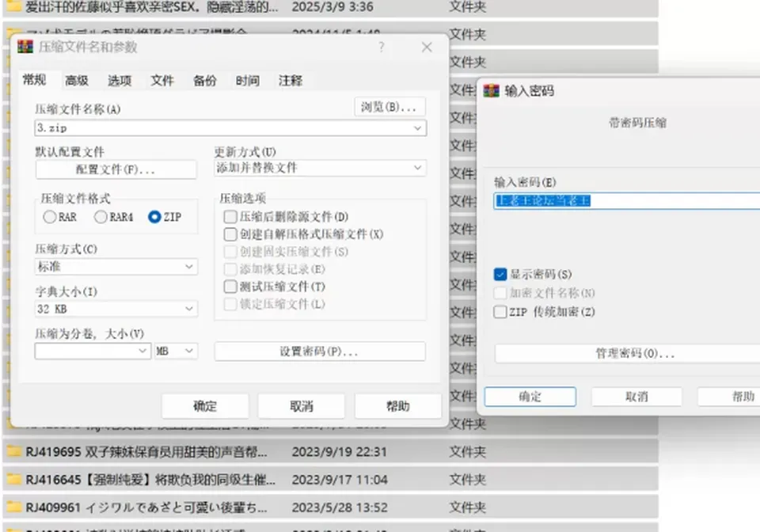Go to the 文件 tab
The image size is (760, 532).
click(x=161, y=81)
